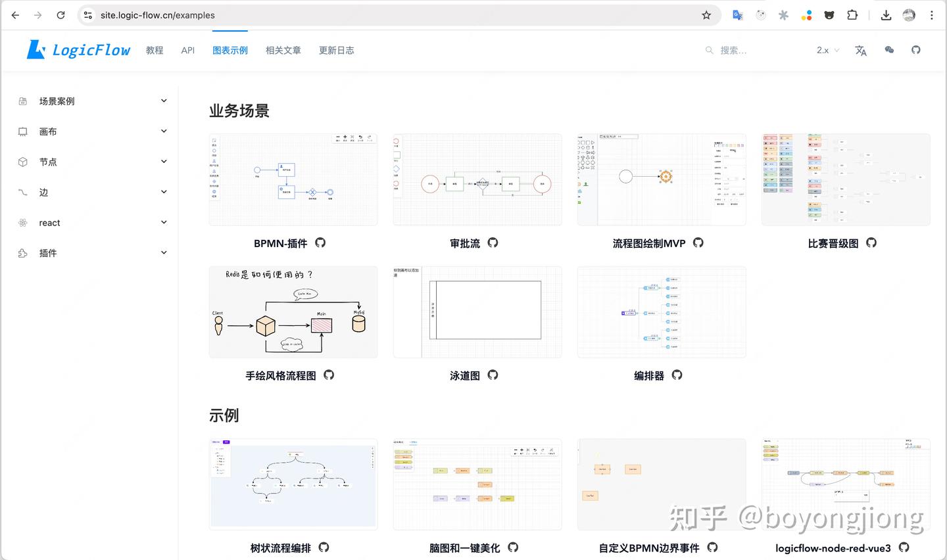Open the 脑图和一键美化 example link
The width and height of the screenshot is (947, 560).
coord(464,547)
